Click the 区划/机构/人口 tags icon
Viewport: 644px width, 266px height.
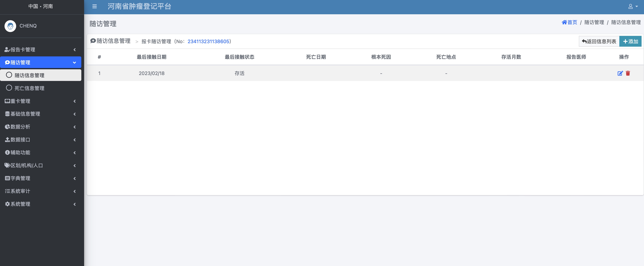[7, 165]
